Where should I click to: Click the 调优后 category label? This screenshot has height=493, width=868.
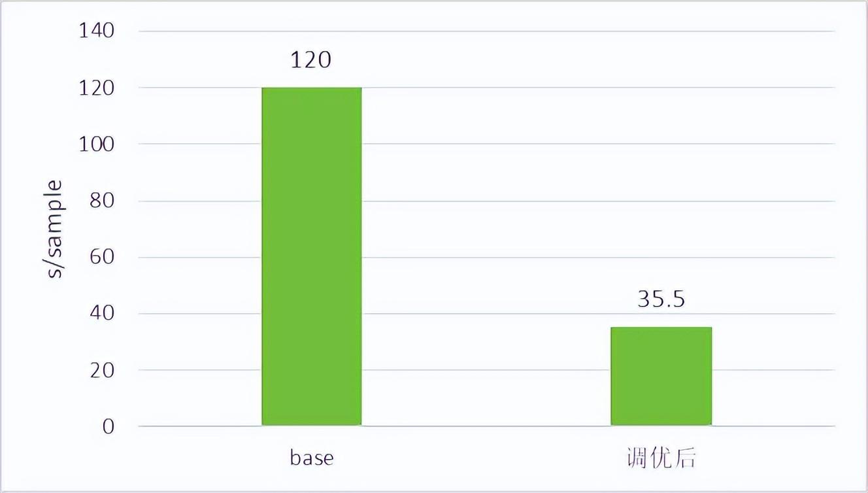click(660, 458)
